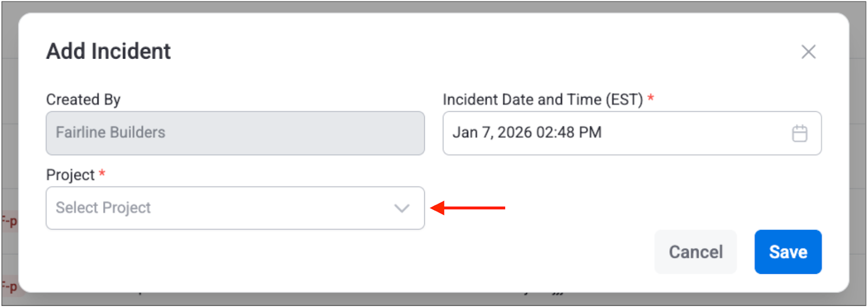Click the Incident Date and Time (EST) label

pyautogui.click(x=542, y=100)
